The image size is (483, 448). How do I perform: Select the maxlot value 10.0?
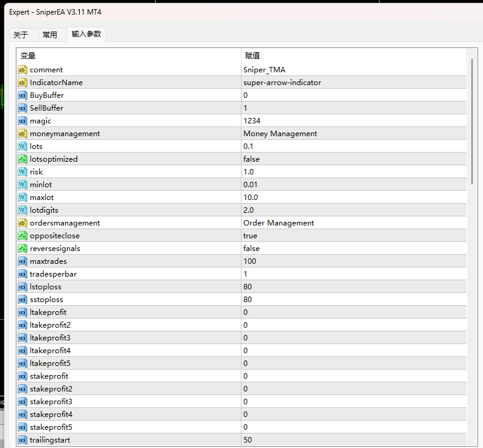point(353,198)
